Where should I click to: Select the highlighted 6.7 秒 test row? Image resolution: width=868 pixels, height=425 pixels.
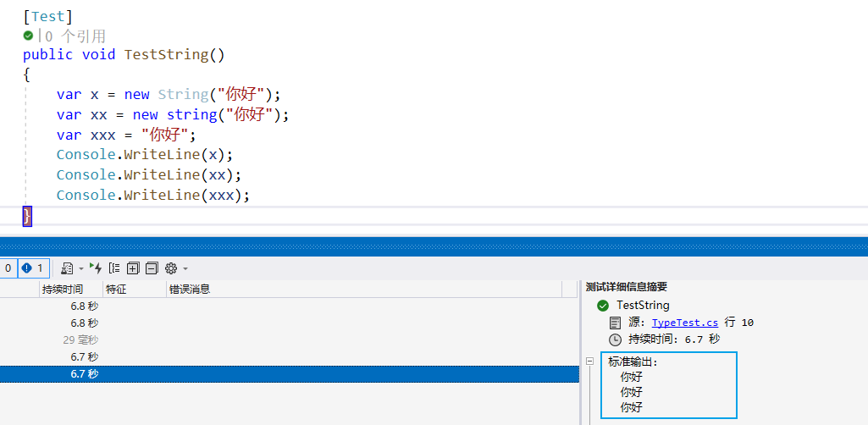tap(290, 374)
